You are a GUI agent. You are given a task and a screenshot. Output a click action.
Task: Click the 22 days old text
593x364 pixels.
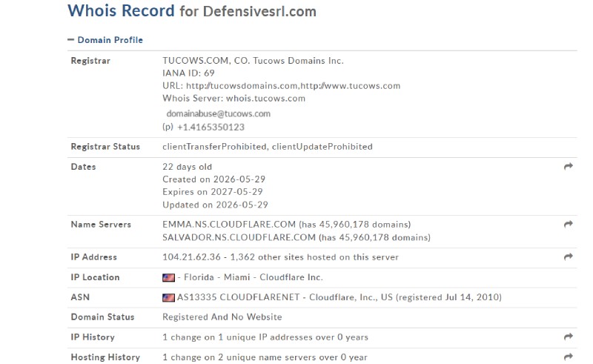coord(188,167)
